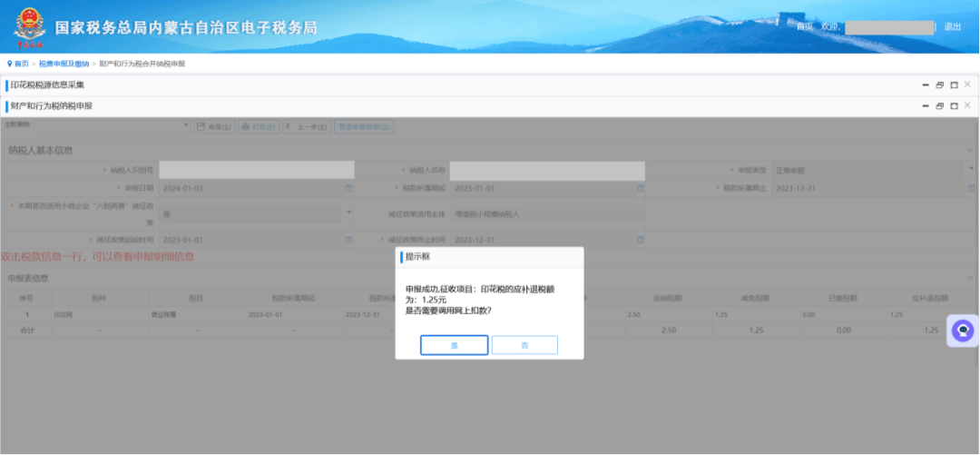Click 减征政策适用主体 field 增值税小规模纳税人

tap(547, 214)
